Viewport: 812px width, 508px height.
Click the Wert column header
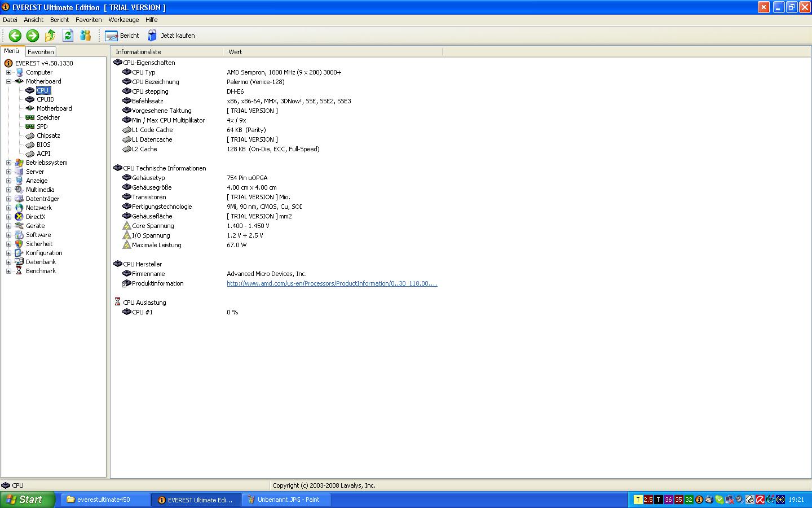pos(333,52)
